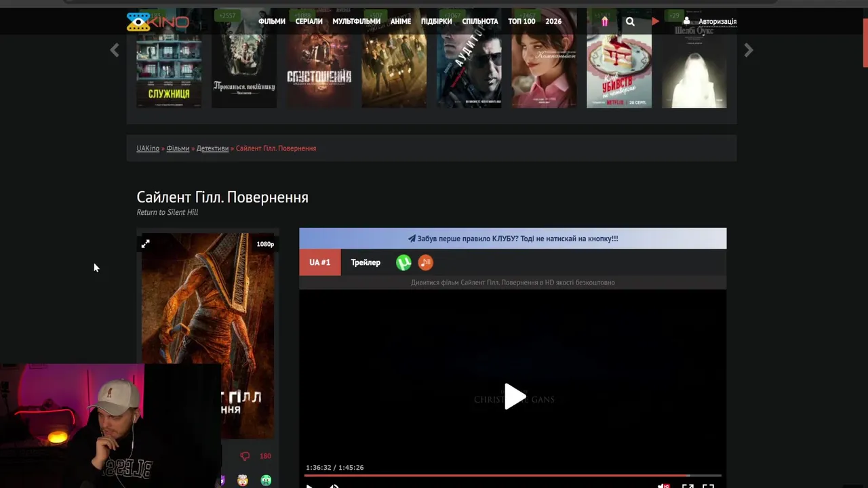The height and width of the screenshot is (488, 868).
Task: Open the Аніме menu
Action: (x=401, y=22)
